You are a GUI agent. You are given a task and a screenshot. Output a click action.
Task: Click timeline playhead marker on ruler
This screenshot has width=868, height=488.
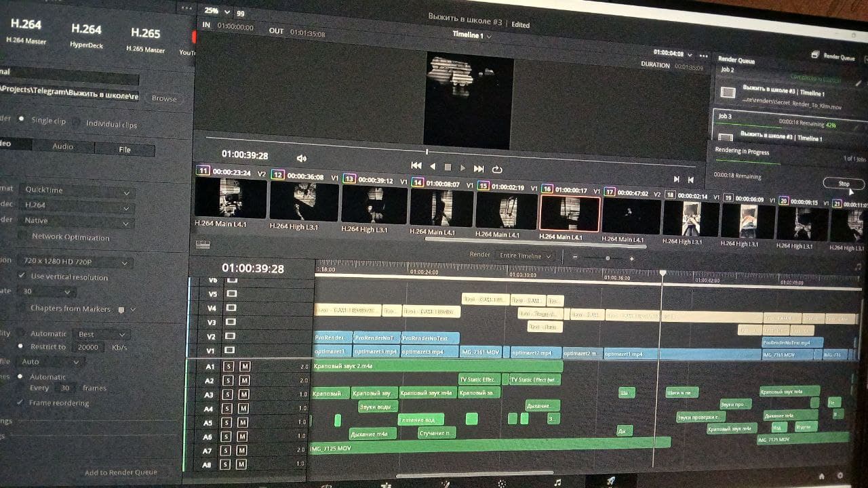[x=663, y=272]
